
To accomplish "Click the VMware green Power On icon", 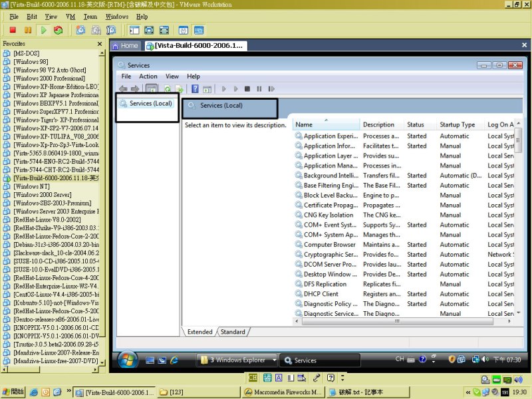I will click(43, 30).
